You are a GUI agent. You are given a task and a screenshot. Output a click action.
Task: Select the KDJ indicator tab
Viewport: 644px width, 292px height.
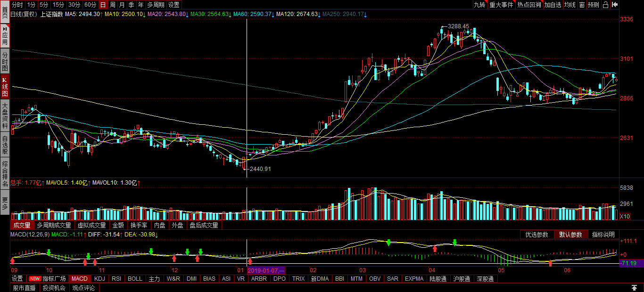click(99, 279)
